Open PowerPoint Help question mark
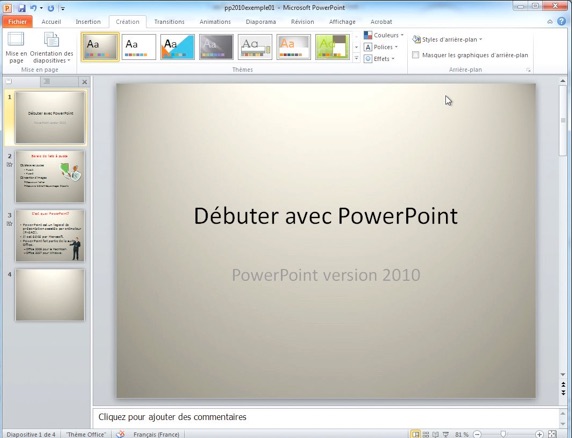 (x=561, y=22)
